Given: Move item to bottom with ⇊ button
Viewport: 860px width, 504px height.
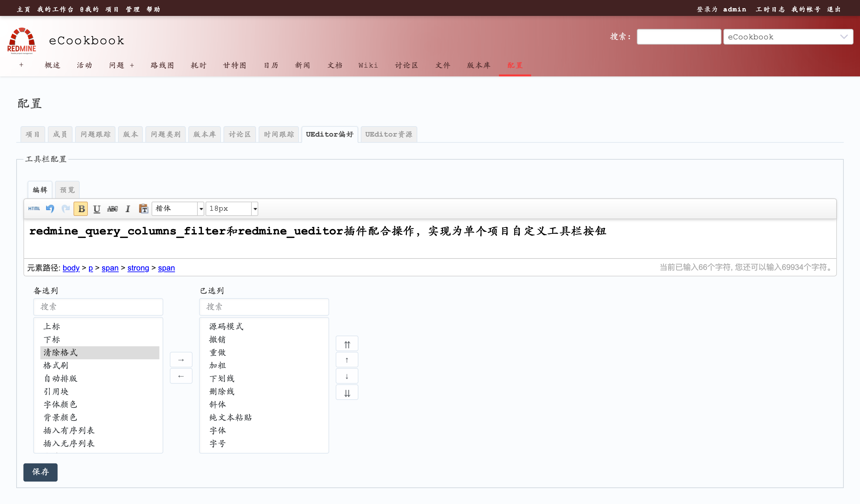Looking at the screenshot, I should 347,392.
